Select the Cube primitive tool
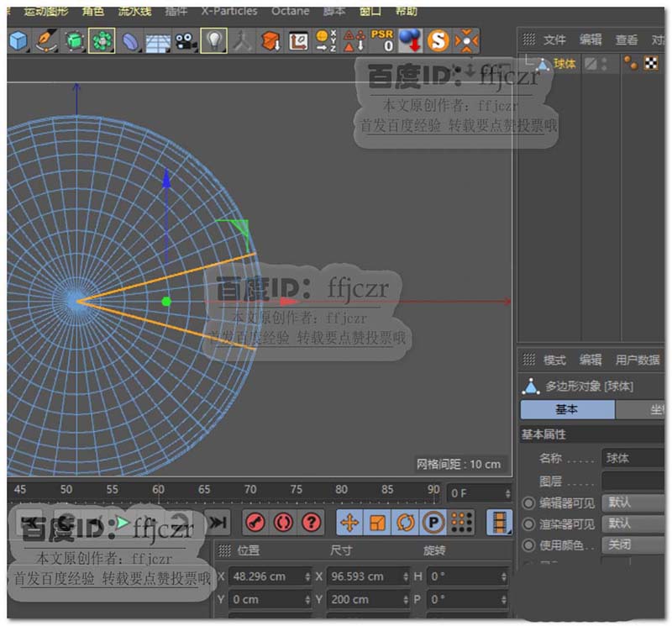 tap(18, 41)
